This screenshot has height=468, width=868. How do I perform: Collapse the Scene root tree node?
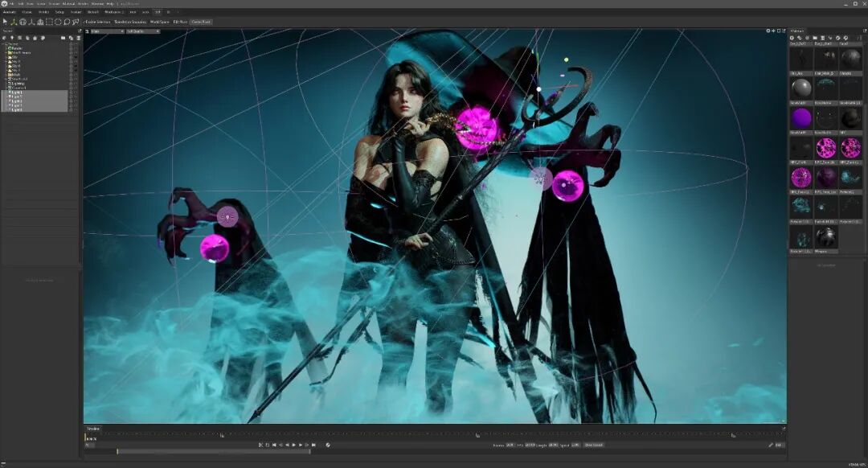(x=2, y=43)
